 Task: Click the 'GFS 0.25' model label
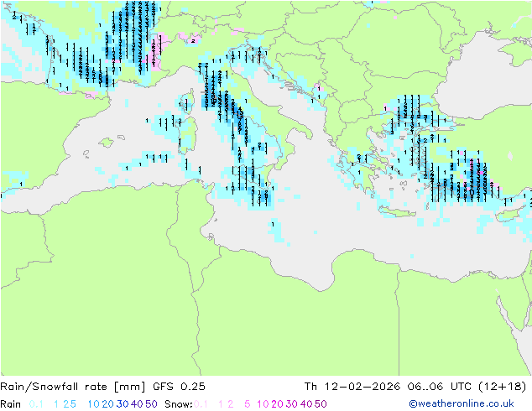point(179,387)
